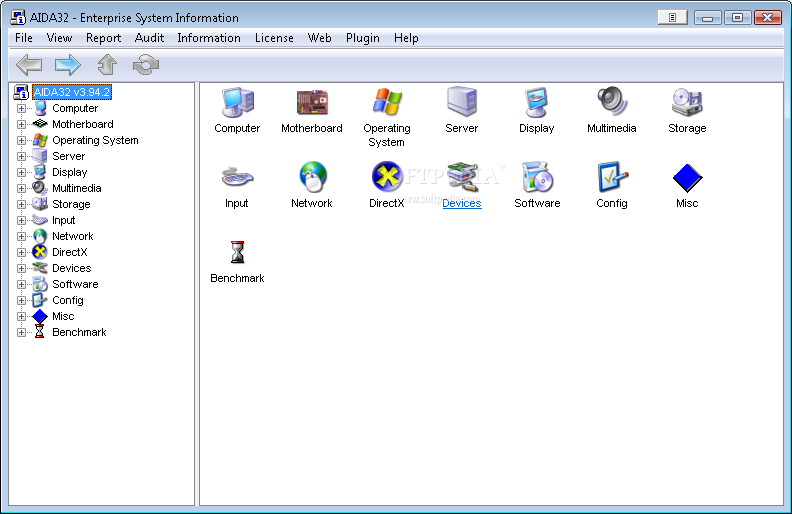Image resolution: width=792 pixels, height=514 pixels.
Task: Open the Storage icon in right pane
Action: 687,102
